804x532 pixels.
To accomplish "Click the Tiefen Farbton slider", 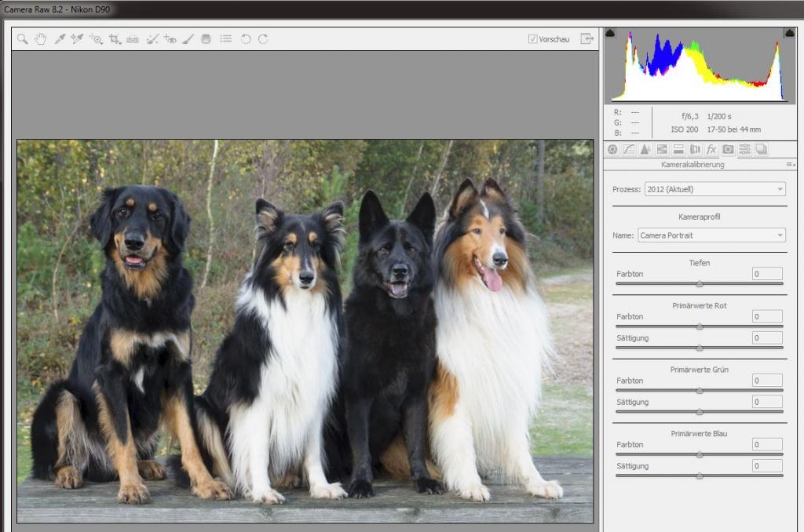I will (x=700, y=283).
